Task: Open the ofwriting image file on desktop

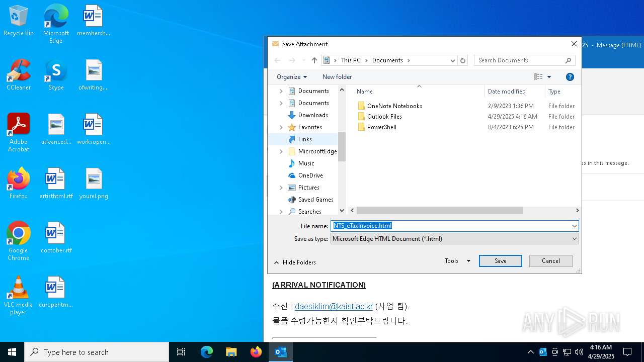Action: coord(94,75)
